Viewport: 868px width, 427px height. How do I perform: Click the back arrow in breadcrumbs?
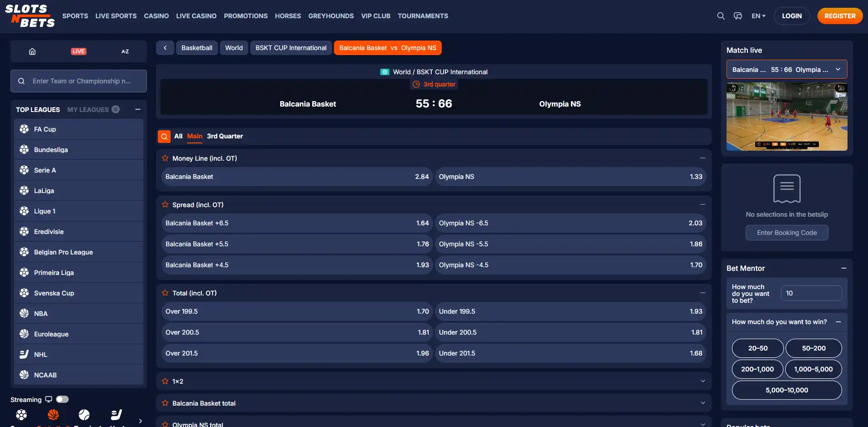pyautogui.click(x=165, y=48)
